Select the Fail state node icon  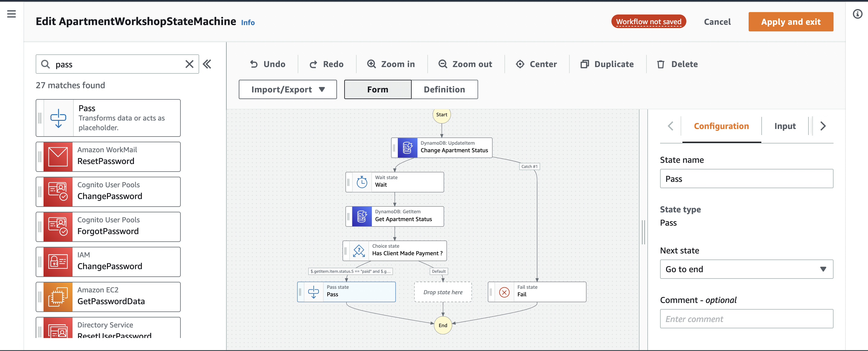(x=504, y=292)
